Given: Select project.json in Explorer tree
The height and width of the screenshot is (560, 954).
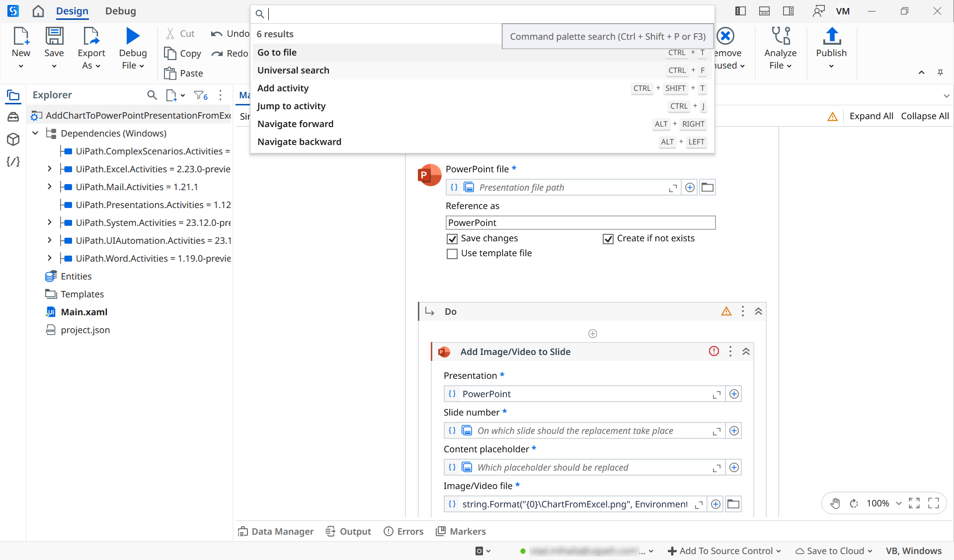Looking at the screenshot, I should point(85,330).
